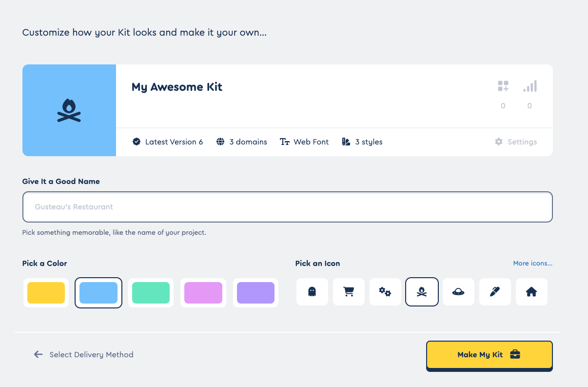Select the house icon

531,292
